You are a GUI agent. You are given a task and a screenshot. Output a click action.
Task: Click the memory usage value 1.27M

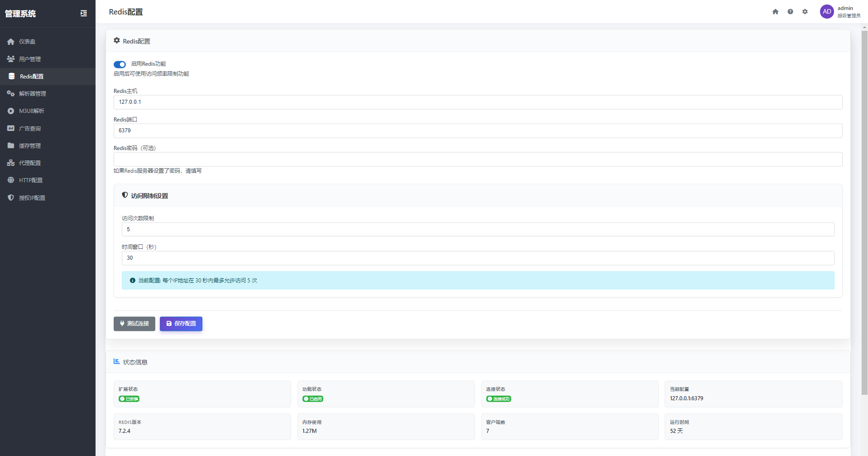[x=310, y=431]
